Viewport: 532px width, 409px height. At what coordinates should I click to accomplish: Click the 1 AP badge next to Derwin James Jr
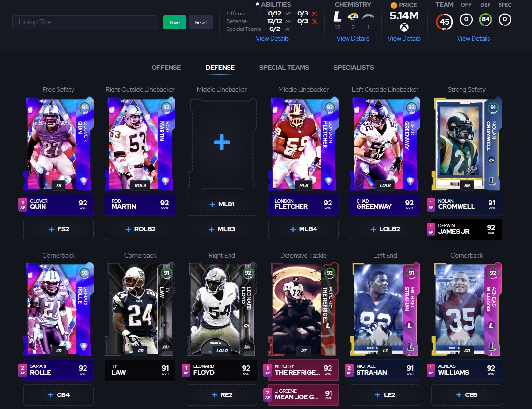tap(431, 230)
